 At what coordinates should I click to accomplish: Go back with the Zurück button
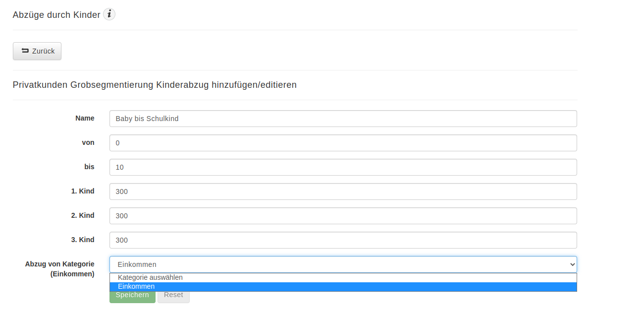37,51
